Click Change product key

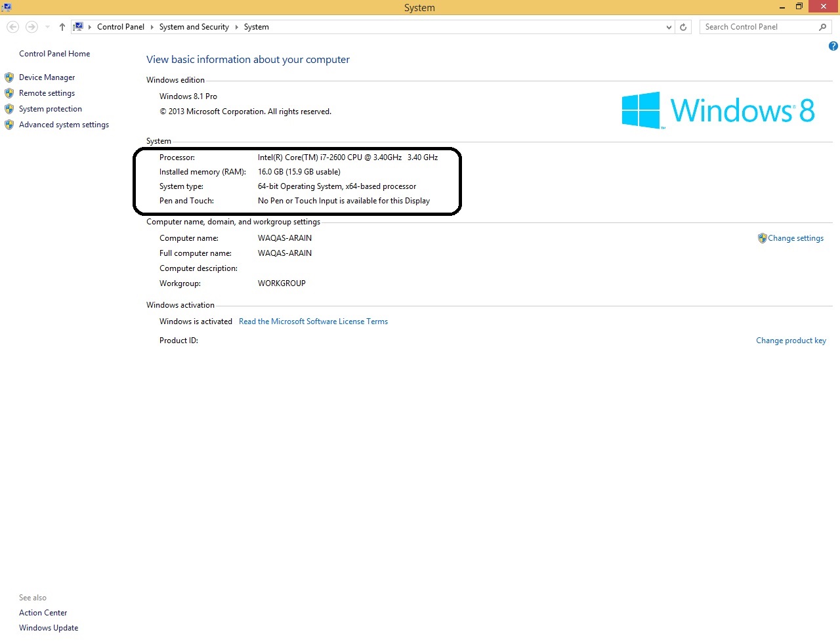tap(791, 341)
